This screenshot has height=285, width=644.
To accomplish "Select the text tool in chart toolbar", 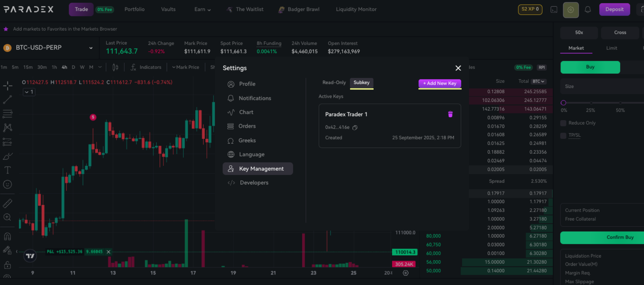I will 7,170.
